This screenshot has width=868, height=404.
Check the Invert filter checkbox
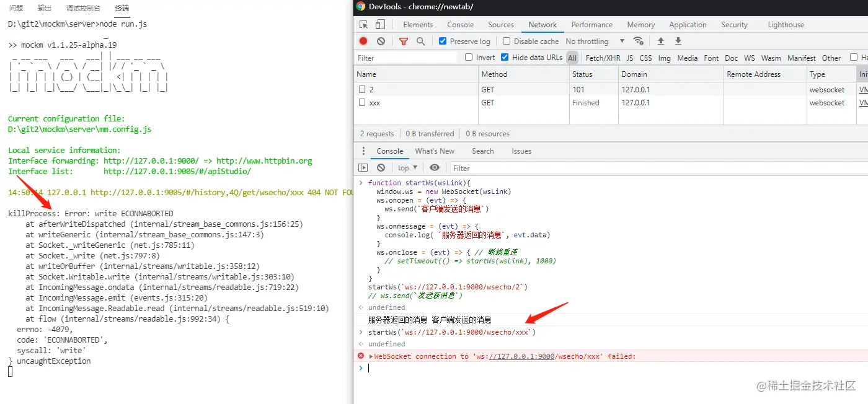click(469, 57)
